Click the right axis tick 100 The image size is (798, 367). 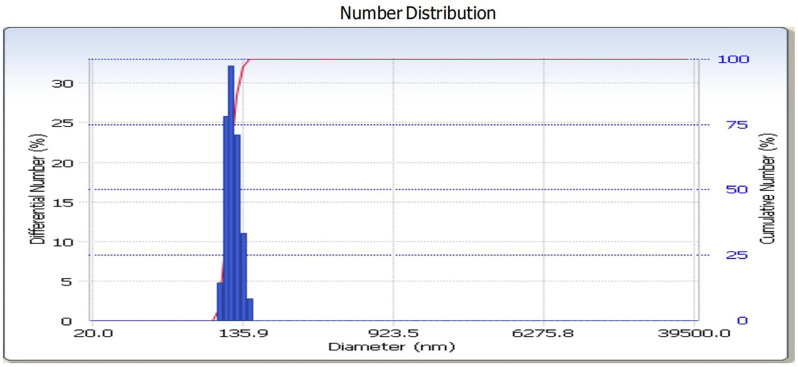point(733,59)
